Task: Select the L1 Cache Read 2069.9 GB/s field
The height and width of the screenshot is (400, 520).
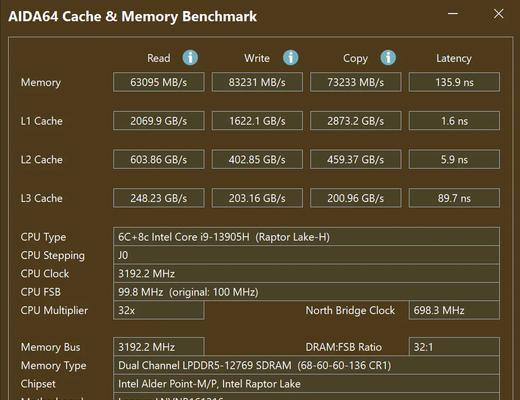Action: [x=159, y=121]
